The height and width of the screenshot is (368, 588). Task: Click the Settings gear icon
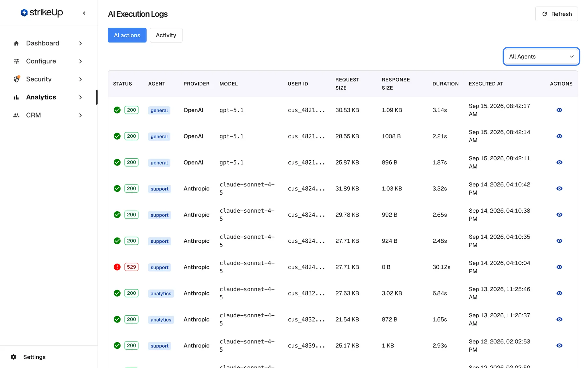tap(13, 357)
